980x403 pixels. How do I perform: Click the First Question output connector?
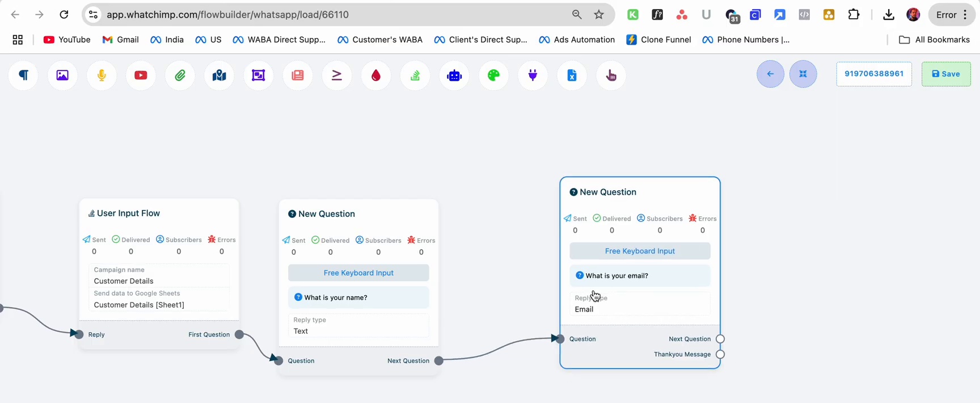(x=239, y=334)
